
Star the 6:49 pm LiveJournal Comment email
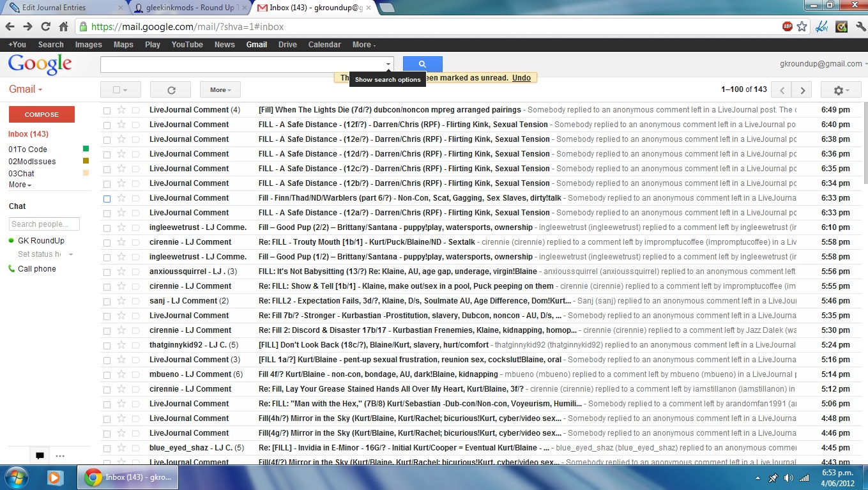click(121, 110)
